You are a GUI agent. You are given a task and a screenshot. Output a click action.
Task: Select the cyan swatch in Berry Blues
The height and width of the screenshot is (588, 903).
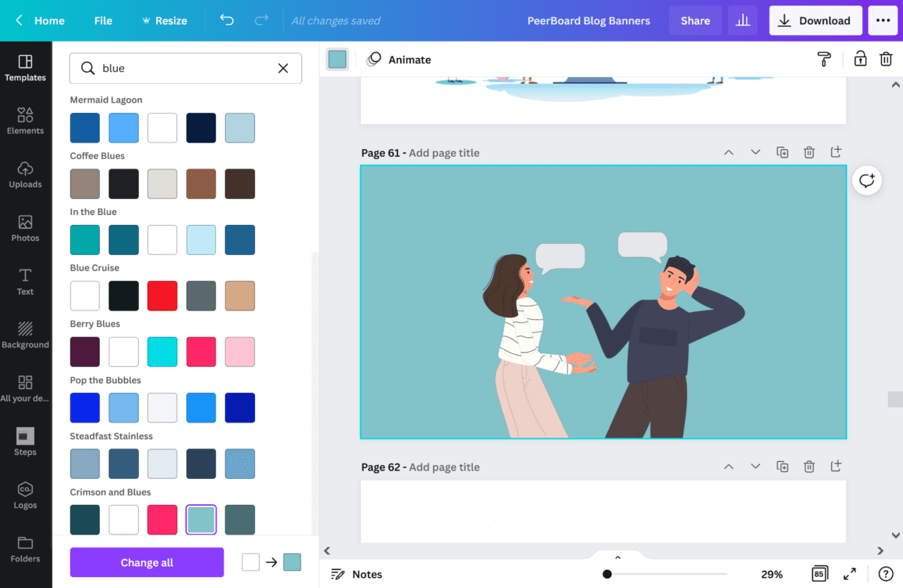(162, 351)
